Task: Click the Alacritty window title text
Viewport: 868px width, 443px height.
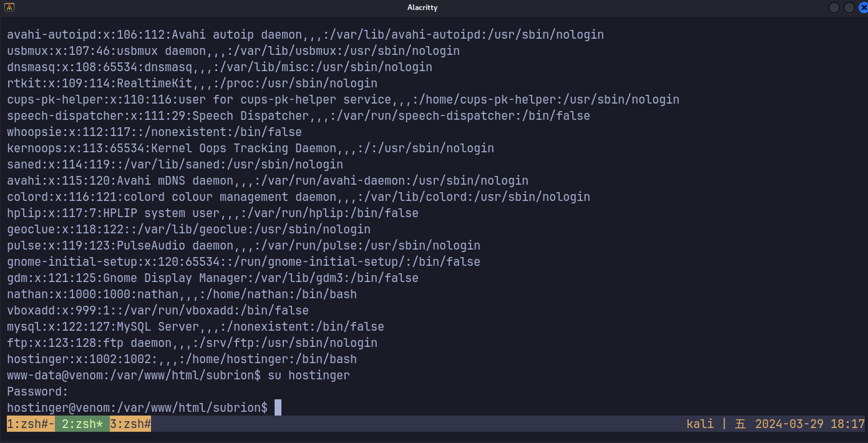Action: click(x=422, y=7)
